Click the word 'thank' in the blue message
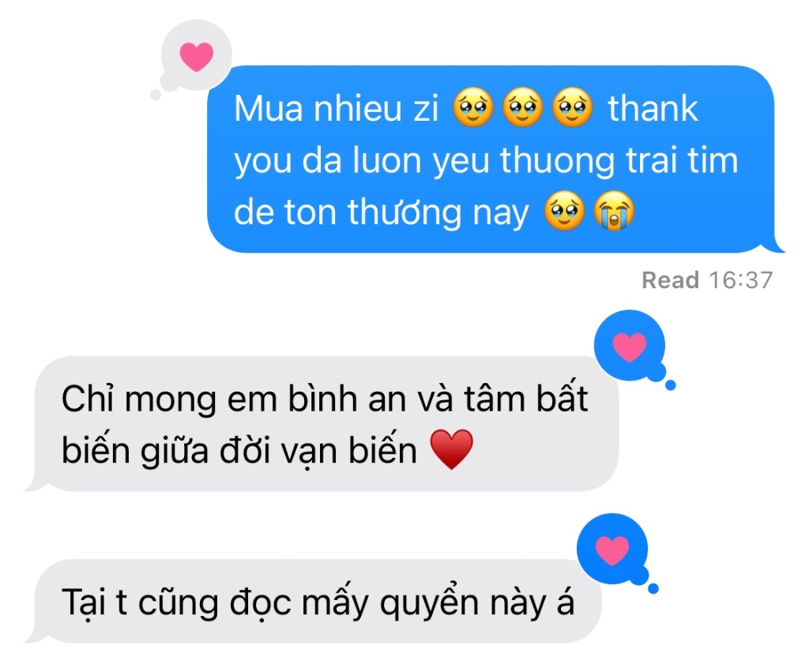809x672 pixels. point(653,109)
